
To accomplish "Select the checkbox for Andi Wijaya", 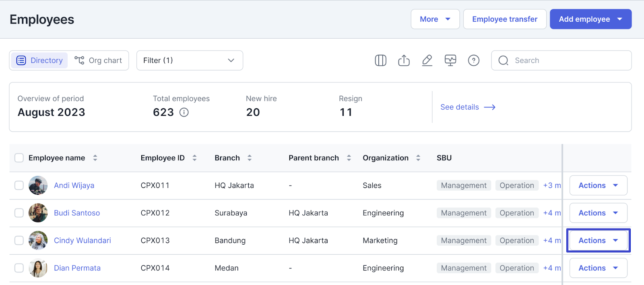I will 19,185.
